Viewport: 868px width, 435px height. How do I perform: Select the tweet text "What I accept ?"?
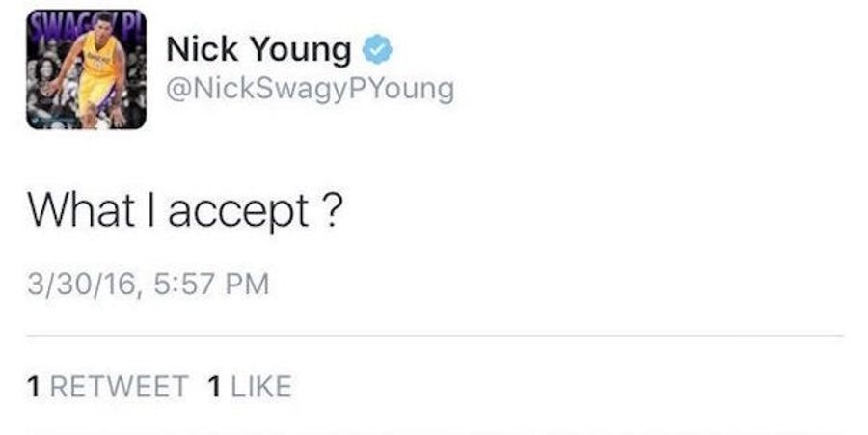(185, 212)
